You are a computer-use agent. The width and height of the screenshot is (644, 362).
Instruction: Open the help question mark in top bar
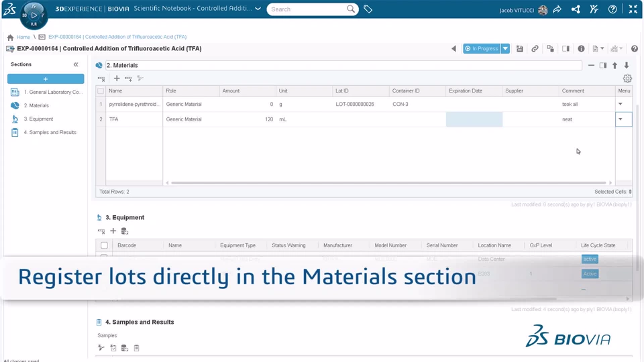click(612, 9)
